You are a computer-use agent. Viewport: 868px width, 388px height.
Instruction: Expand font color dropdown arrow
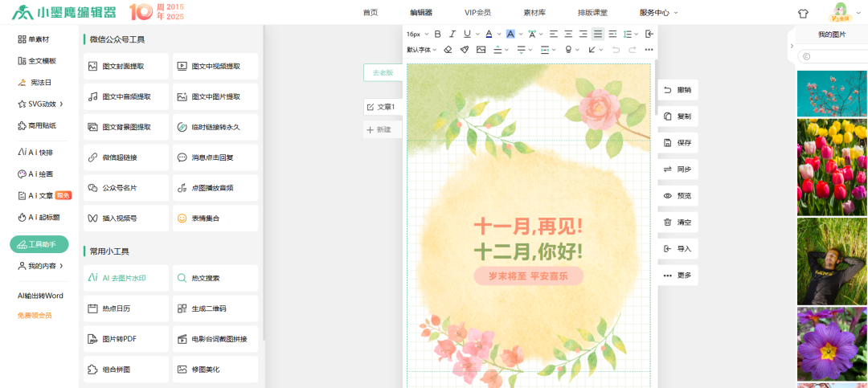pyautogui.click(x=499, y=35)
